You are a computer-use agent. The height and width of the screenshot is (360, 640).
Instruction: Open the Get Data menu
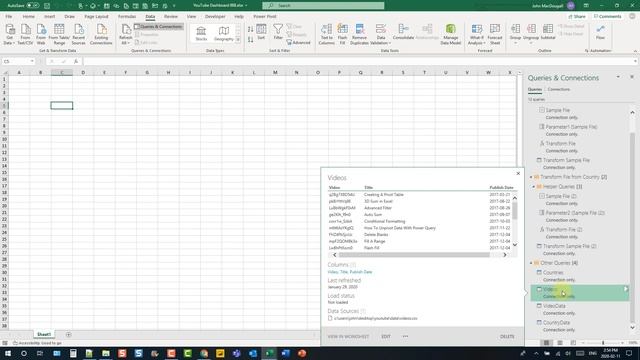pyautogui.click(x=9, y=34)
